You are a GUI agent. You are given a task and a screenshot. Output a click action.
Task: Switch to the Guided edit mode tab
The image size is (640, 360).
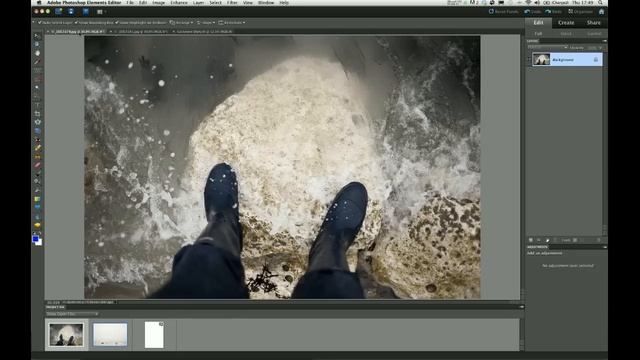[594, 33]
